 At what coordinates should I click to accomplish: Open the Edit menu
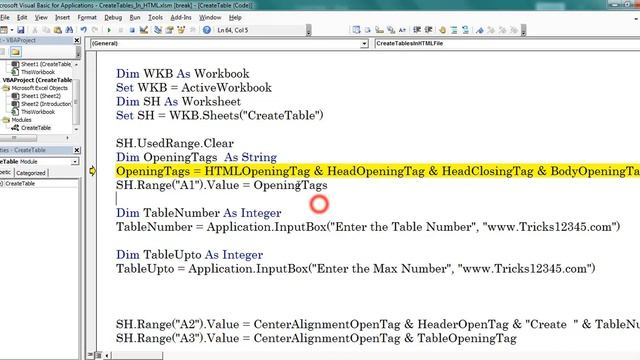pyautogui.click(x=22, y=18)
